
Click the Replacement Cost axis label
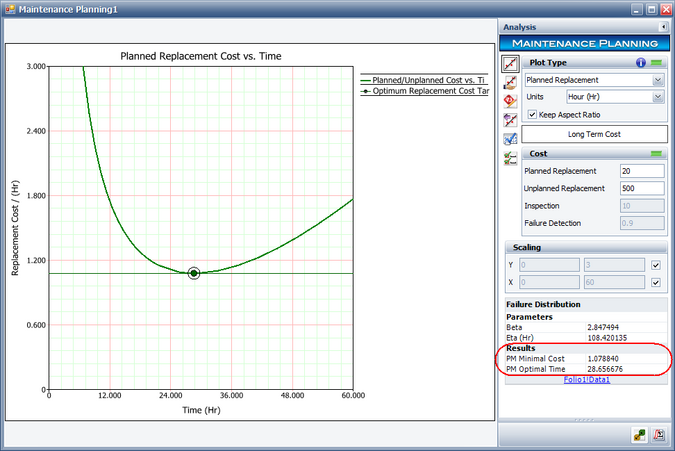(x=15, y=228)
